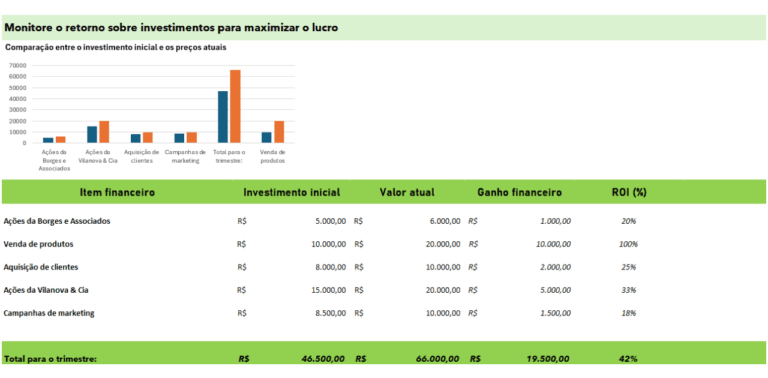Click the 'Campanhas de marketing' row label
This screenshot has height=378, width=768.
tap(48, 313)
